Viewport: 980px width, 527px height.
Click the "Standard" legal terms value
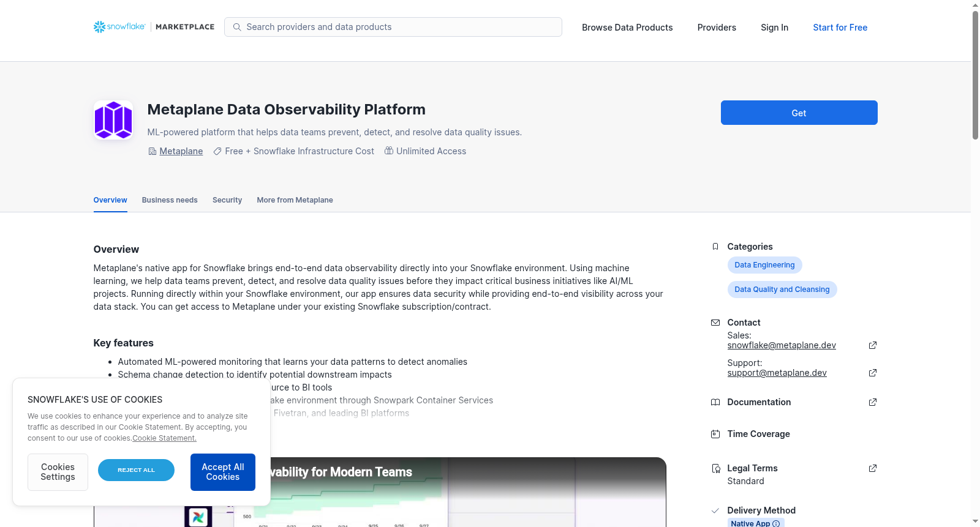746,481
